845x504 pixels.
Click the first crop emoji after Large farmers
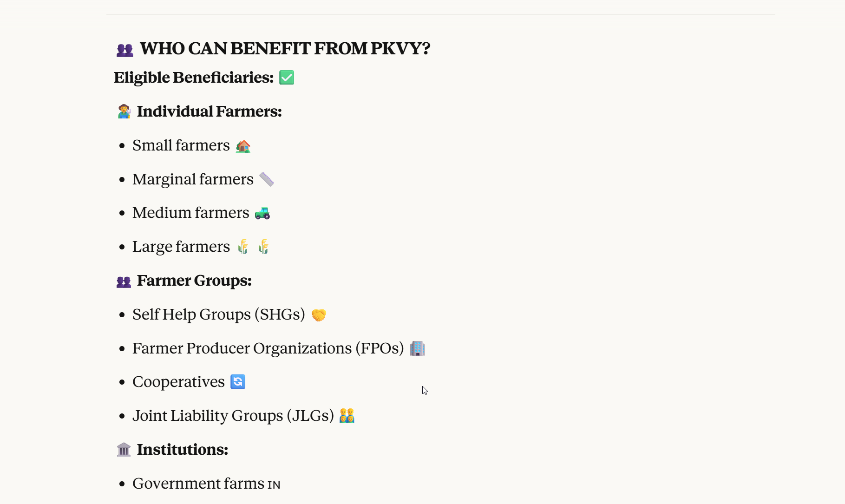pyautogui.click(x=243, y=247)
